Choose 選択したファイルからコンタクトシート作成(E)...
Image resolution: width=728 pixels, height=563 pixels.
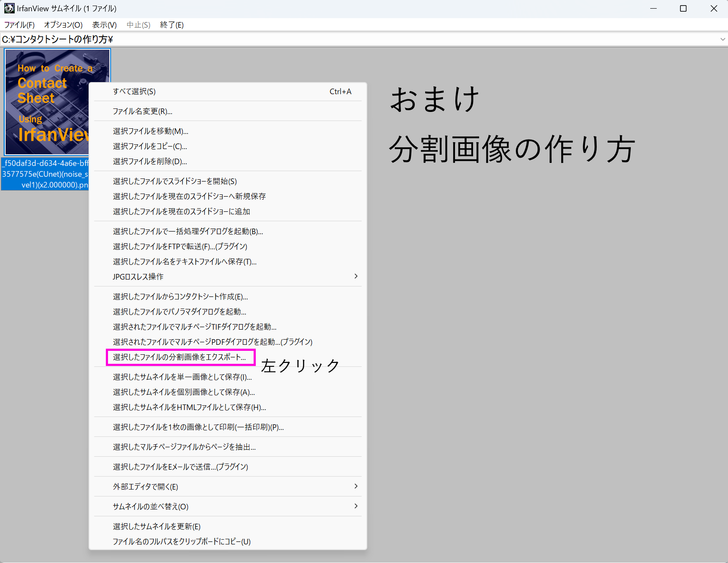[x=180, y=297]
